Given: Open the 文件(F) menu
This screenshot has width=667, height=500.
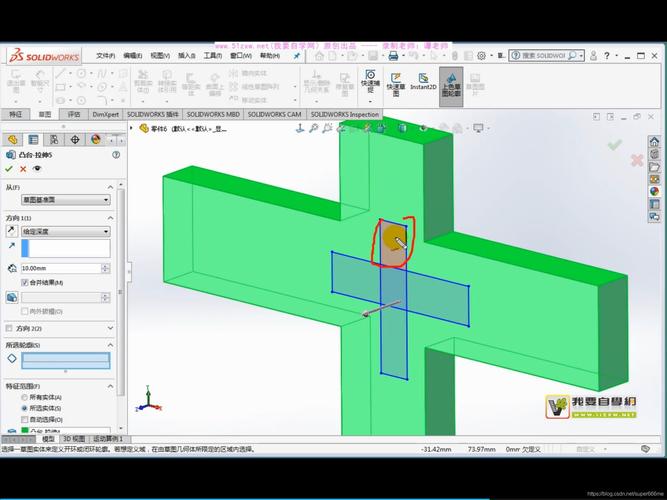Looking at the screenshot, I should (105, 56).
